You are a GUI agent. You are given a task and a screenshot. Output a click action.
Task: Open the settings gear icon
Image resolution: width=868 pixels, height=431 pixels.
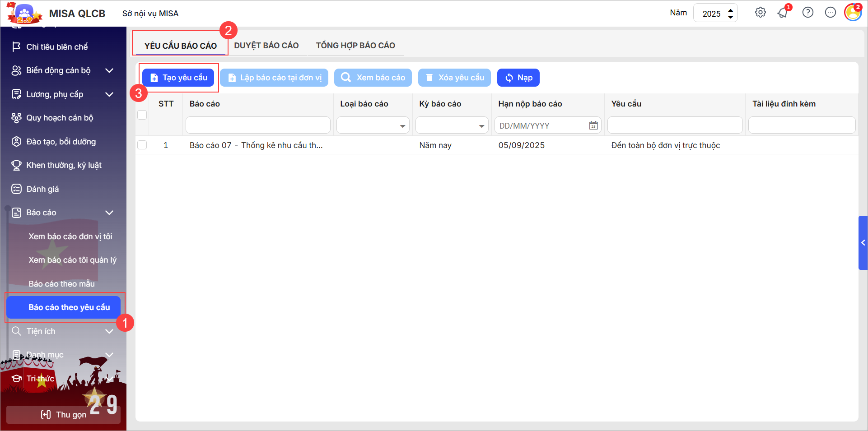[761, 13]
